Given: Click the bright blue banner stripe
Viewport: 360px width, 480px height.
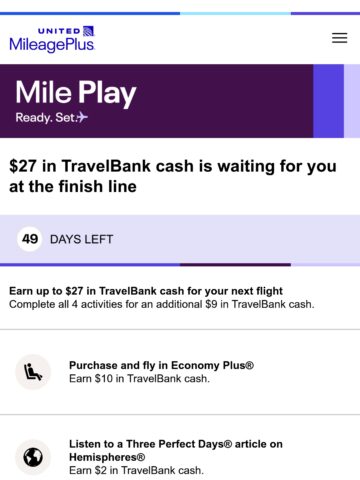Looking at the screenshot, I should coord(328,101).
